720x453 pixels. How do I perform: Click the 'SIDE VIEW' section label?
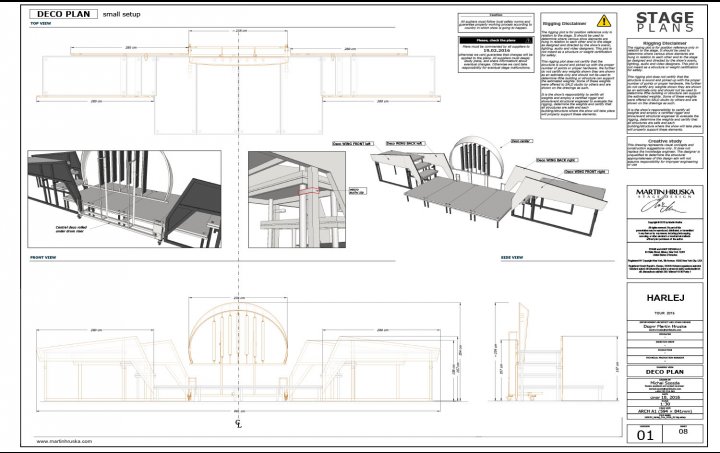[x=512, y=257]
